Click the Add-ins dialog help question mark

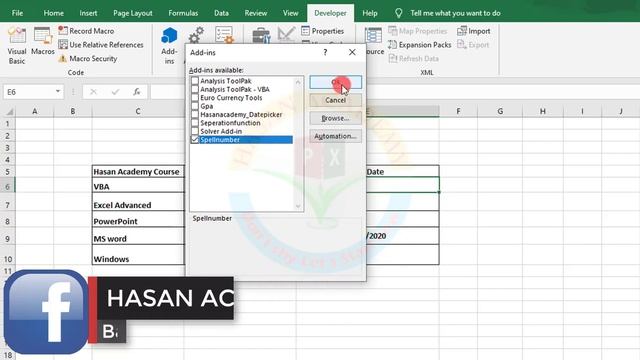pos(325,52)
